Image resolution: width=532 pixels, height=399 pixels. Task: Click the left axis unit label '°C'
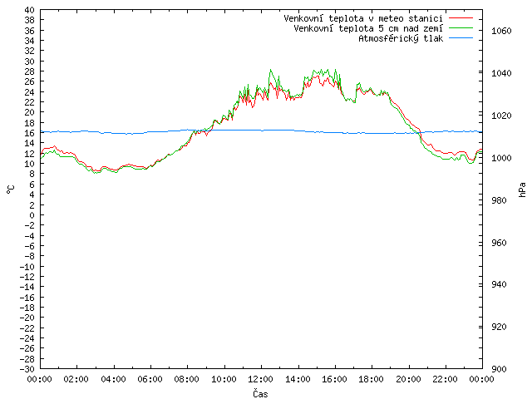click(x=11, y=190)
